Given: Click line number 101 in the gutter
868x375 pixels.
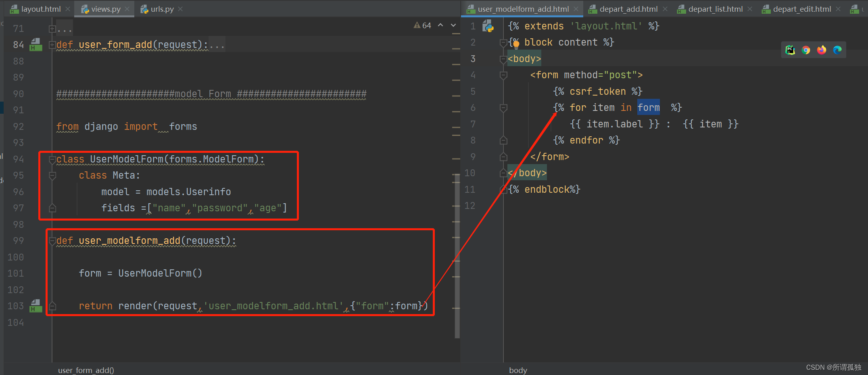Looking at the screenshot, I should (16, 273).
